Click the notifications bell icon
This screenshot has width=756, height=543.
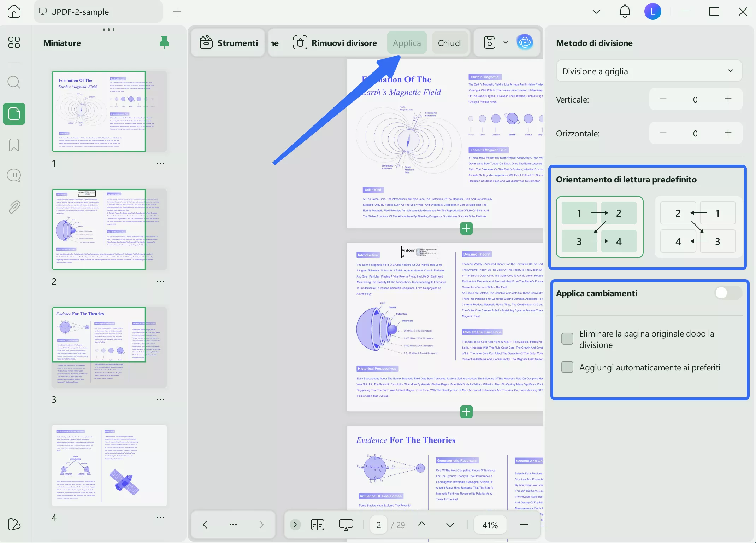(625, 11)
